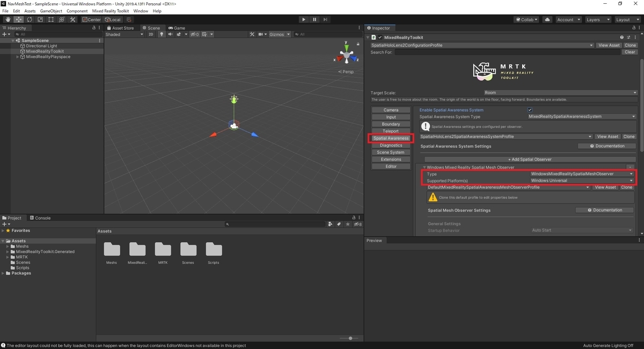Toggle hidden objects visibility in Scene view

pyautogui.click(x=194, y=34)
